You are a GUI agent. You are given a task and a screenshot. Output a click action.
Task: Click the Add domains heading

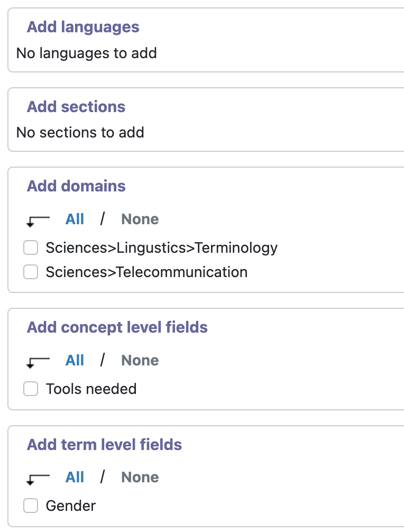tap(76, 186)
